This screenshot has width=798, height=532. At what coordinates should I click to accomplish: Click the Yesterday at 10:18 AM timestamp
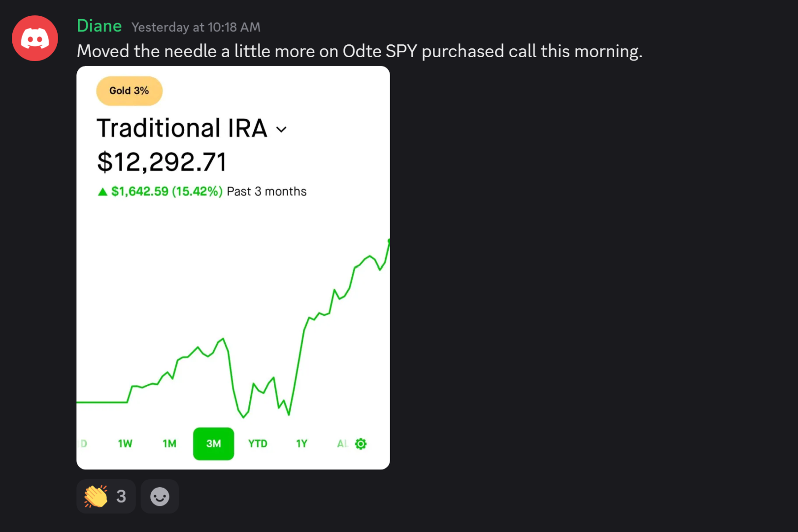tap(196, 28)
